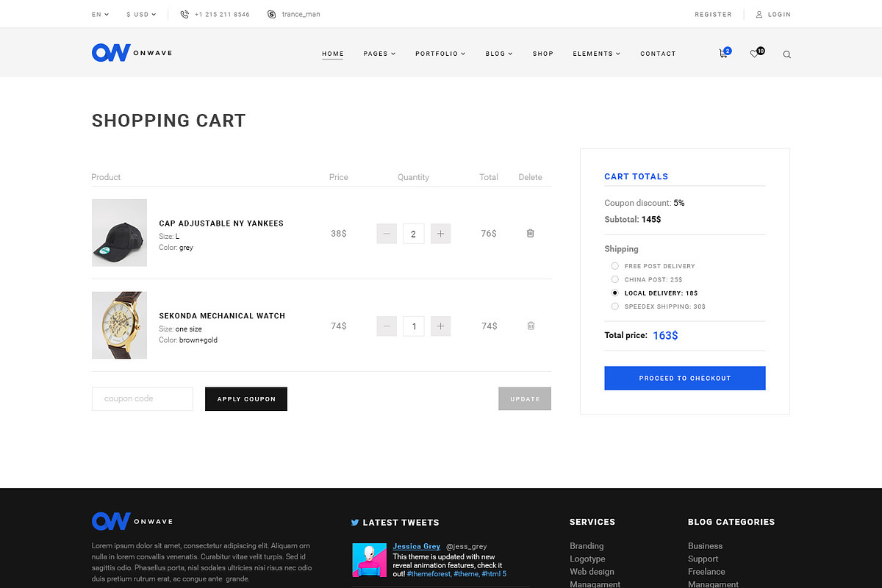Viewport: 882px width, 588px height.
Task: Click the Onwave logo in the footer
Action: (132, 521)
